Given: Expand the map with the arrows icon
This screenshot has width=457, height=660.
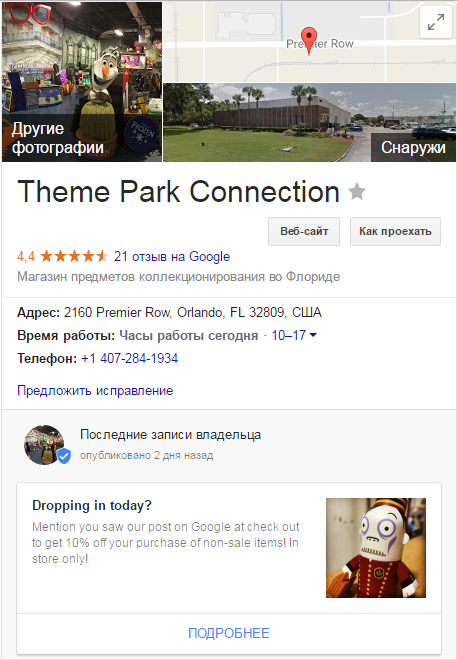Looking at the screenshot, I should coord(436,23).
